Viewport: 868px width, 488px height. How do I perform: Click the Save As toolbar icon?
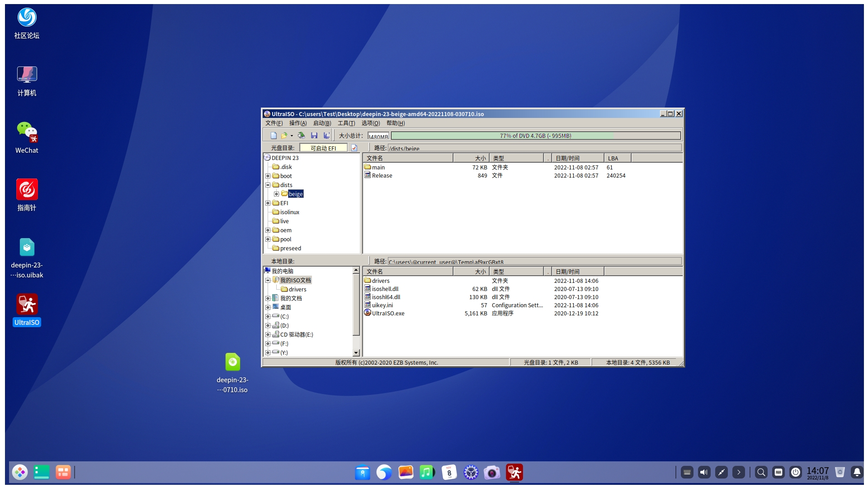pos(326,136)
